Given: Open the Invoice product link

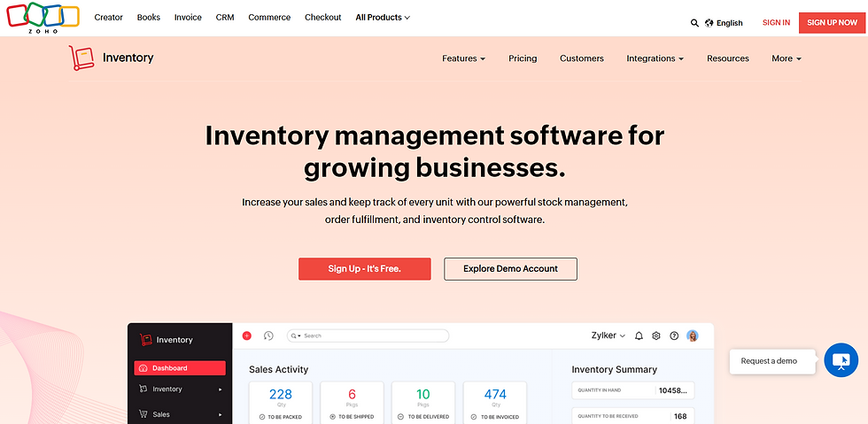Looking at the screenshot, I should (188, 18).
